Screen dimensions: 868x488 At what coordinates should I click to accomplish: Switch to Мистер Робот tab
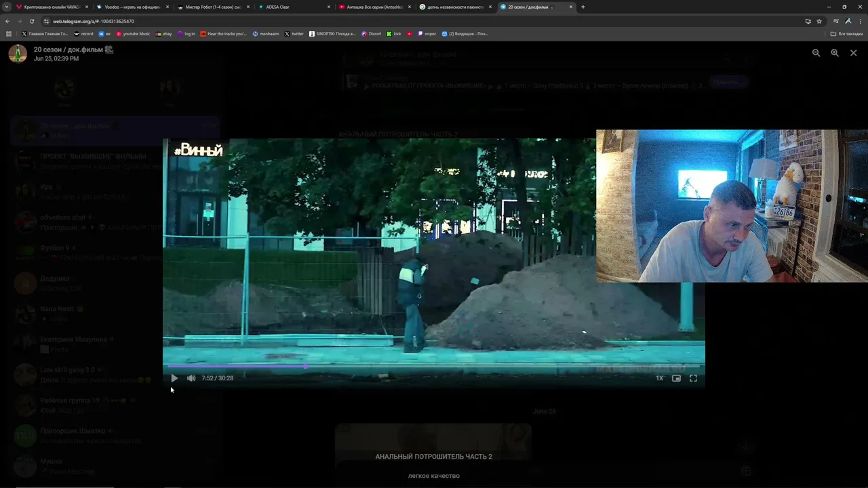(x=213, y=7)
